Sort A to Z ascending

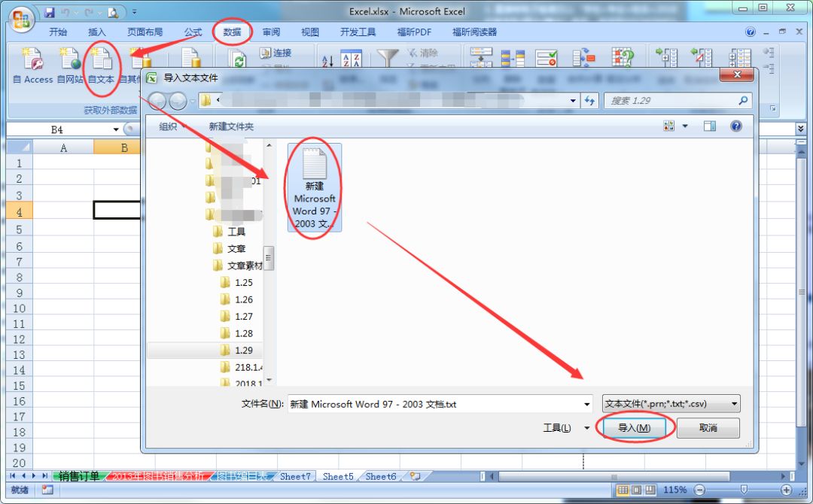pyautogui.click(x=327, y=61)
